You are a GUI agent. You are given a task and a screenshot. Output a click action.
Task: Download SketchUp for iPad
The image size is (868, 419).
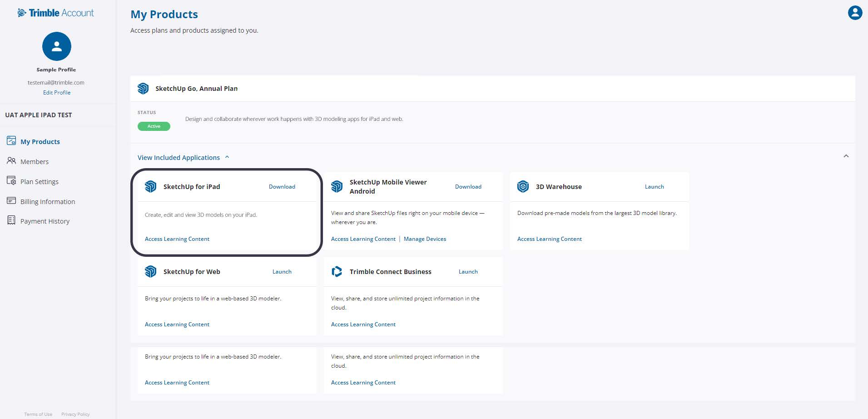click(x=282, y=187)
